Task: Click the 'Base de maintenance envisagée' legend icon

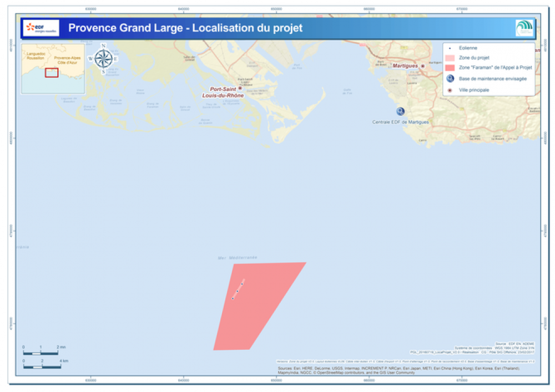Action: (451, 79)
